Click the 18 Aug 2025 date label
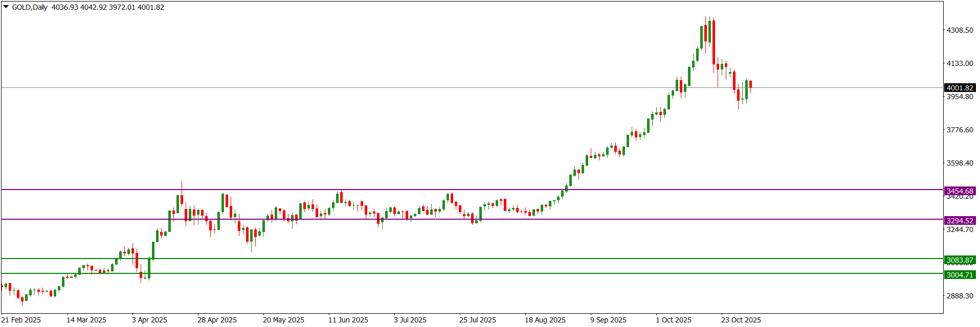Image resolution: width=980 pixels, height=327 pixels. pos(545,320)
